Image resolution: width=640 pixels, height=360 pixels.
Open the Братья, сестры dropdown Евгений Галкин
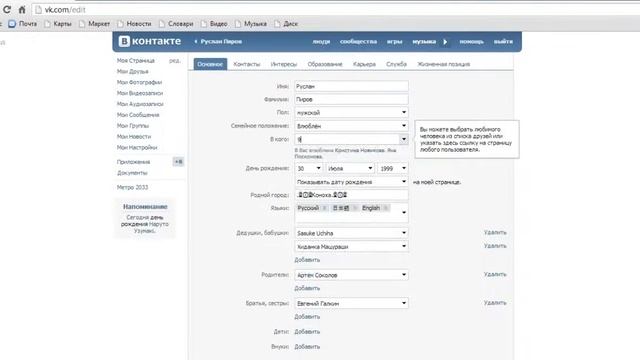pyautogui.click(x=351, y=303)
